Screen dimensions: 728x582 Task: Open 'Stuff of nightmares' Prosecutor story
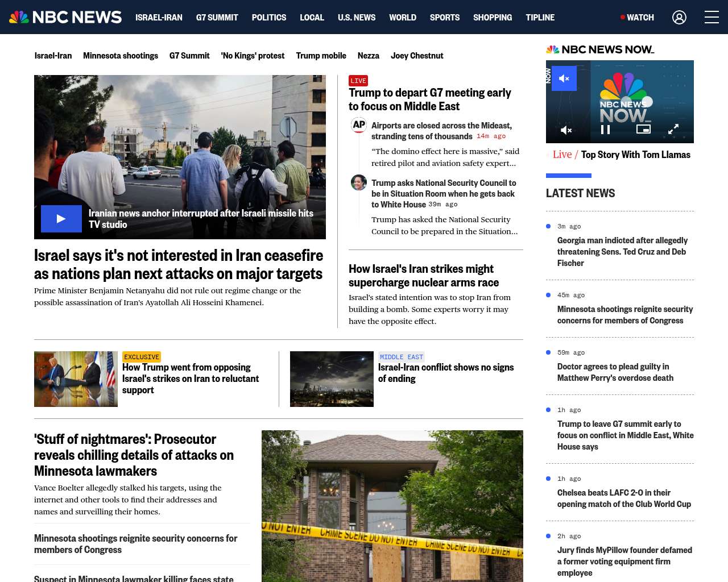pyautogui.click(x=134, y=455)
